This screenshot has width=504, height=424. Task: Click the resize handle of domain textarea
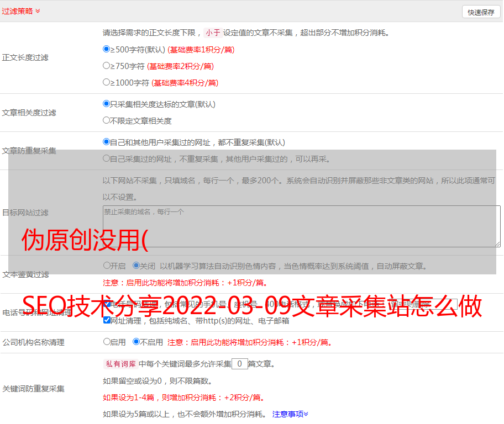pos(497,243)
